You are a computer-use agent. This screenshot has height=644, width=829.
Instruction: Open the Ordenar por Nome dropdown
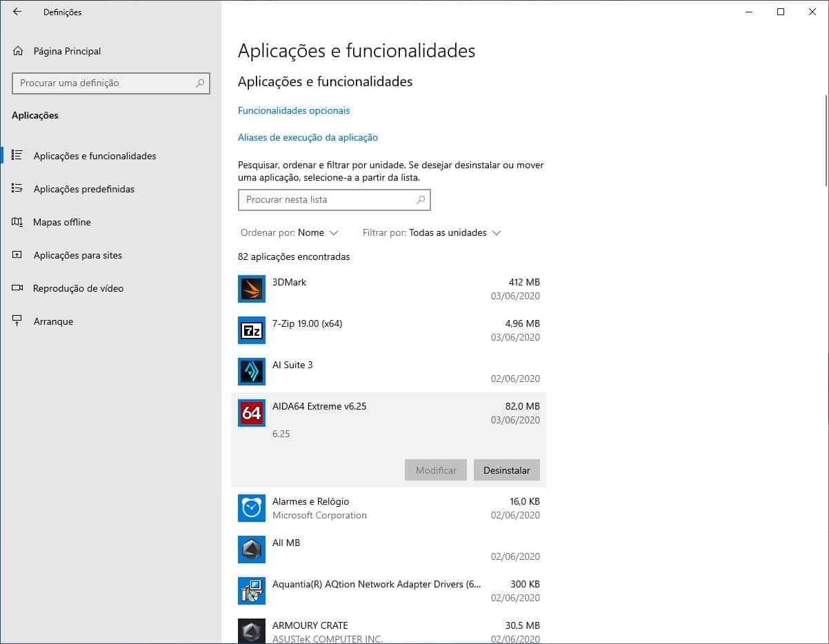point(290,233)
